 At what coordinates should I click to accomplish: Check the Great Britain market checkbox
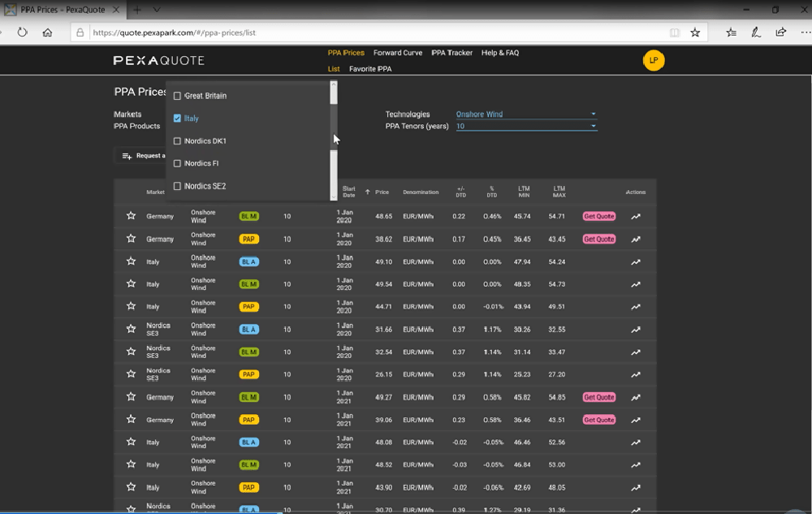[177, 96]
